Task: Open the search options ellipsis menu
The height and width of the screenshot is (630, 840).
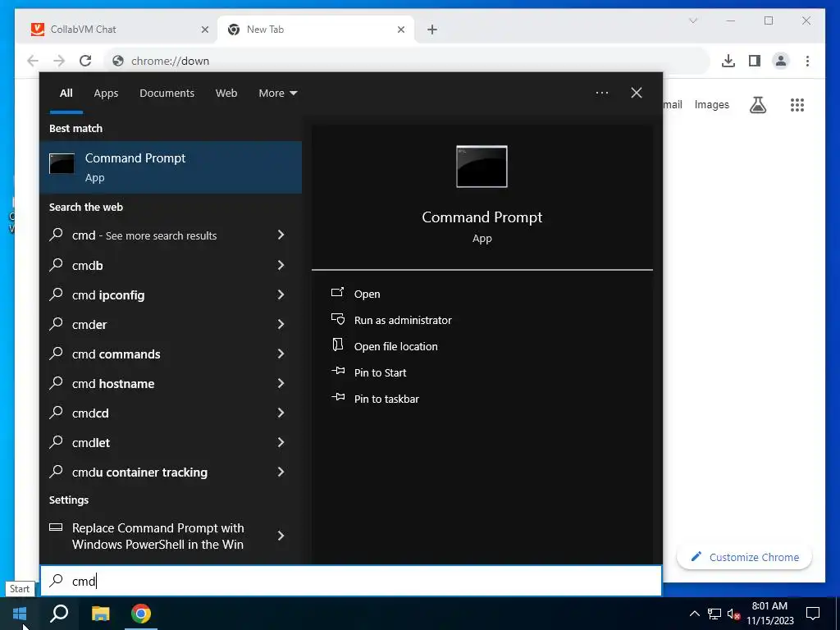Action: coord(601,93)
